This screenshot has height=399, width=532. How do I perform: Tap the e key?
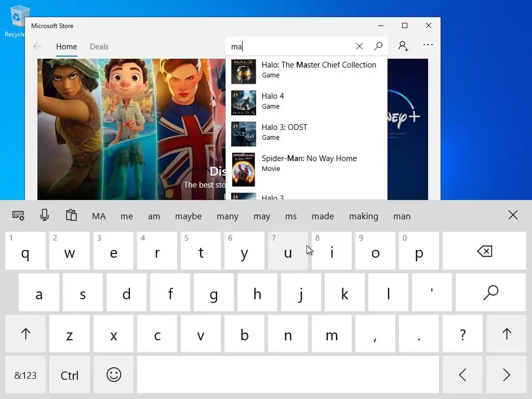(114, 251)
